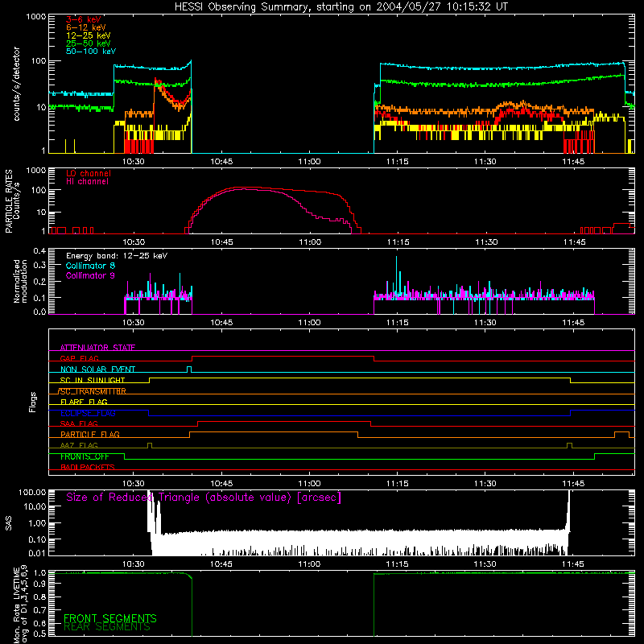This screenshot has height=644, width=644.
Task: Click the 50-100 keV legend label
Action: [91, 52]
